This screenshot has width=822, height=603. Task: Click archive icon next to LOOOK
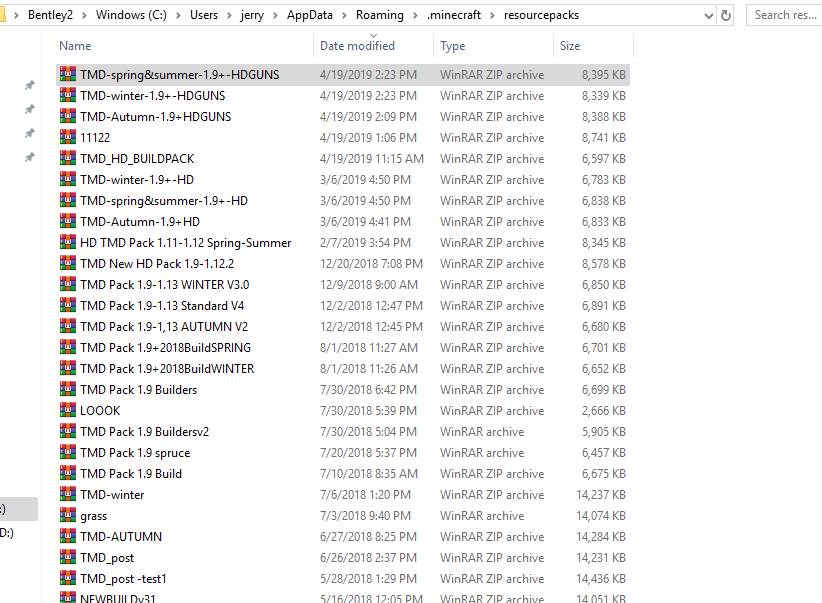tap(68, 410)
